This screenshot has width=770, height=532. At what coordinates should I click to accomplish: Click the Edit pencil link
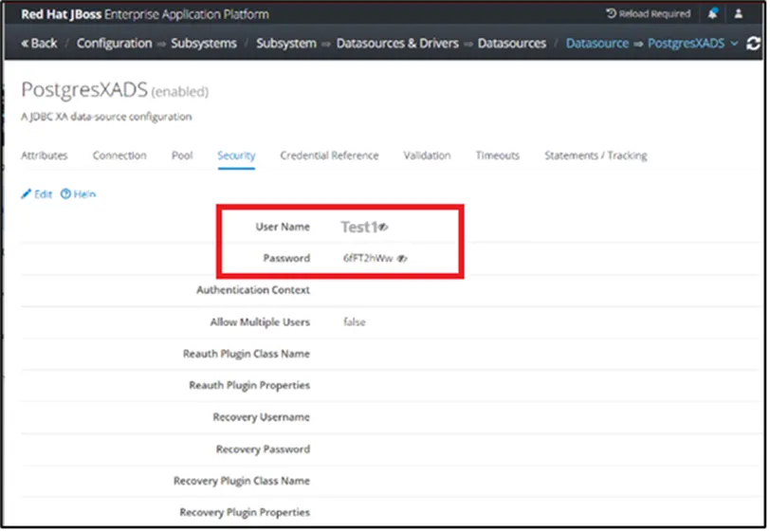(36, 194)
